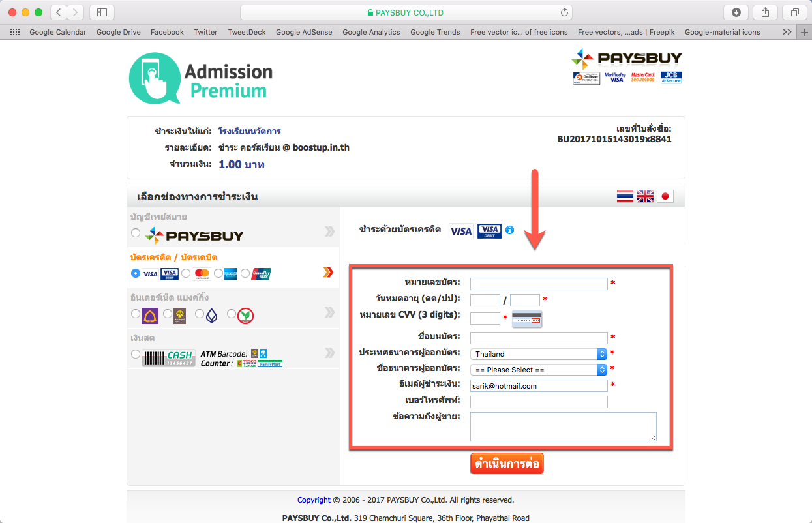Show the Safari sidebar
The height and width of the screenshot is (523, 812).
coord(102,12)
